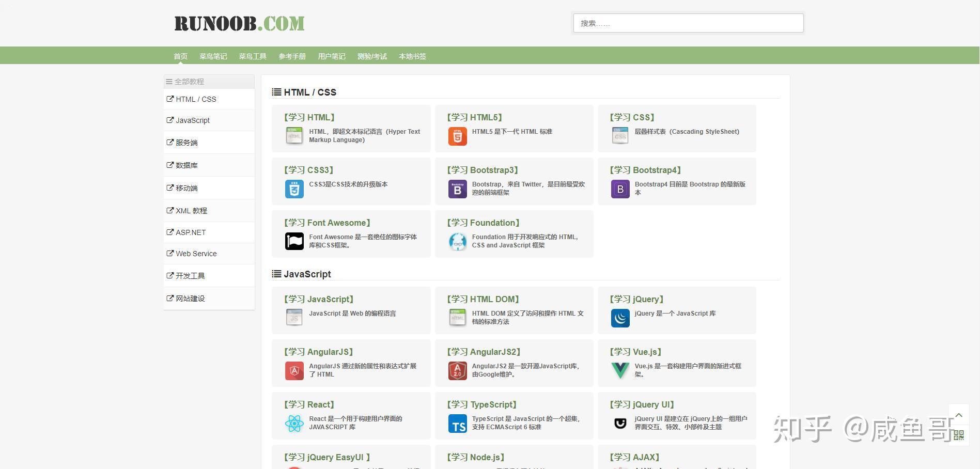This screenshot has height=469, width=980.
Task: Click the green Vue.js V icon
Action: pyautogui.click(x=620, y=370)
